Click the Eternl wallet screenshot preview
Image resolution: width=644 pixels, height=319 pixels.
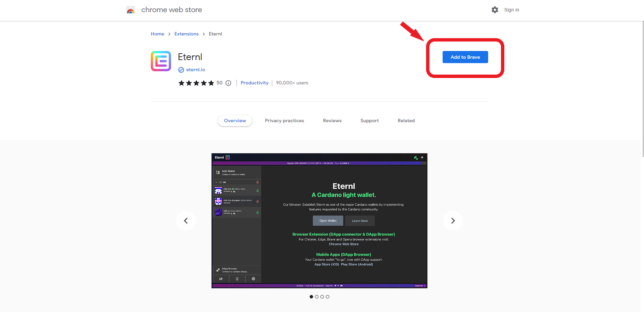coord(319,221)
